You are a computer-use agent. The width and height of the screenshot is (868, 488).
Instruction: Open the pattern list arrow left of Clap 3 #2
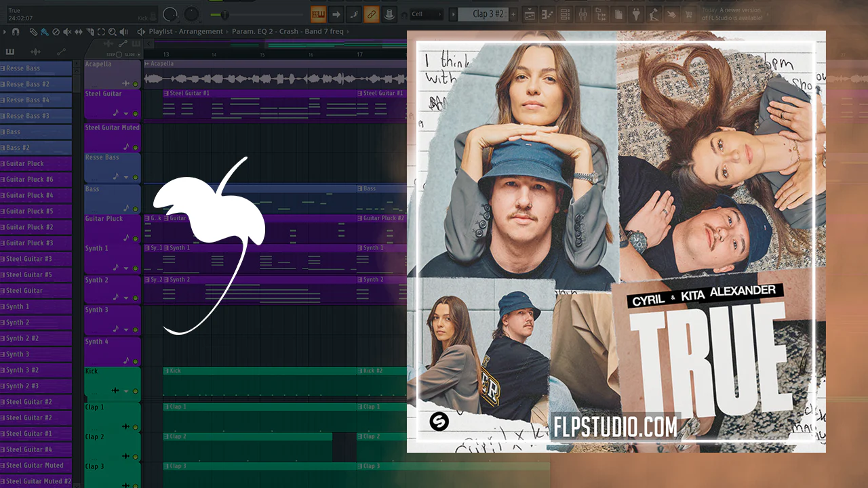coord(453,14)
